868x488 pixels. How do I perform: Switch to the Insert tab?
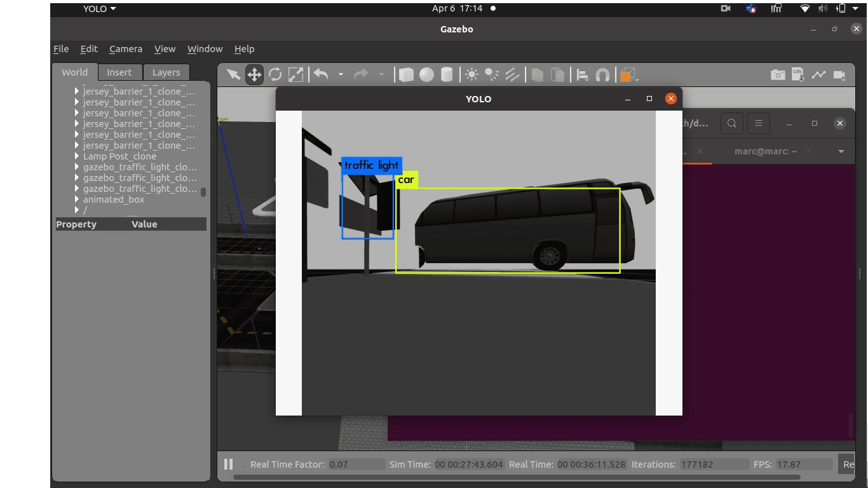click(119, 72)
